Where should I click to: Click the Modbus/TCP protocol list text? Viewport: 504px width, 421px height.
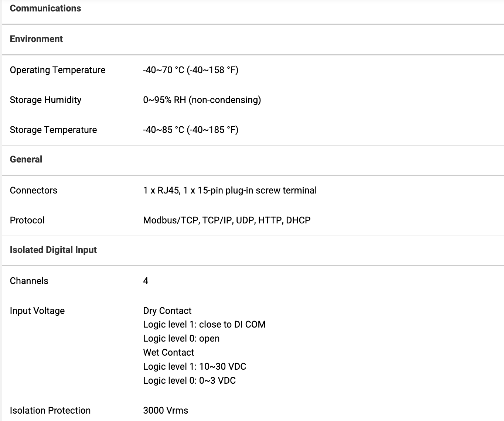pos(227,220)
